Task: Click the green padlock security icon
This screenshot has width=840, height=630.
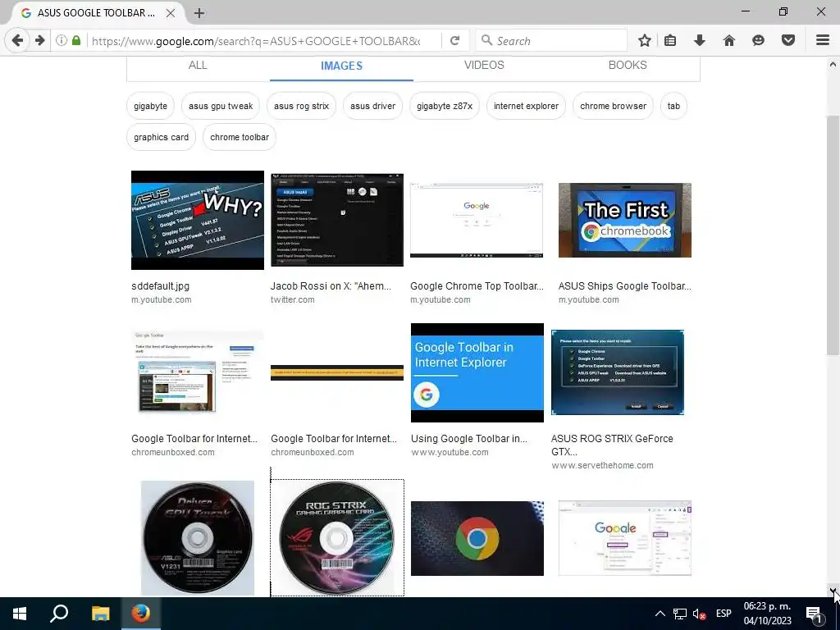Action: (76, 40)
